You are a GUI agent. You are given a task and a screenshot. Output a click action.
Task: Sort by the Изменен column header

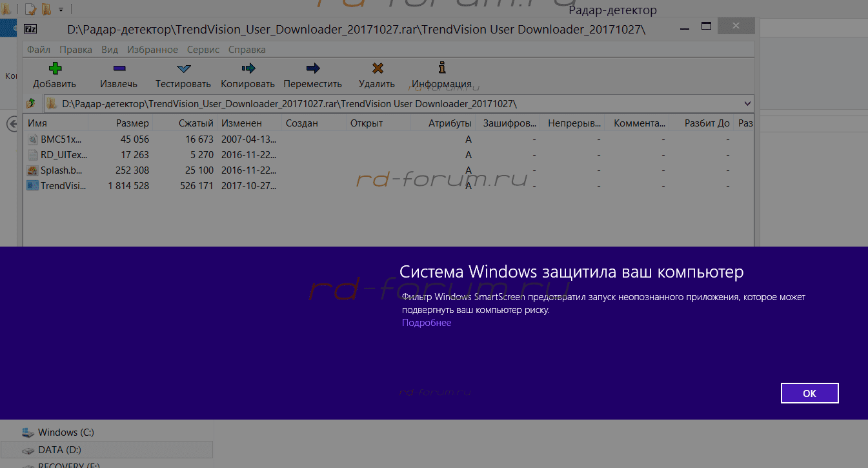coord(249,123)
